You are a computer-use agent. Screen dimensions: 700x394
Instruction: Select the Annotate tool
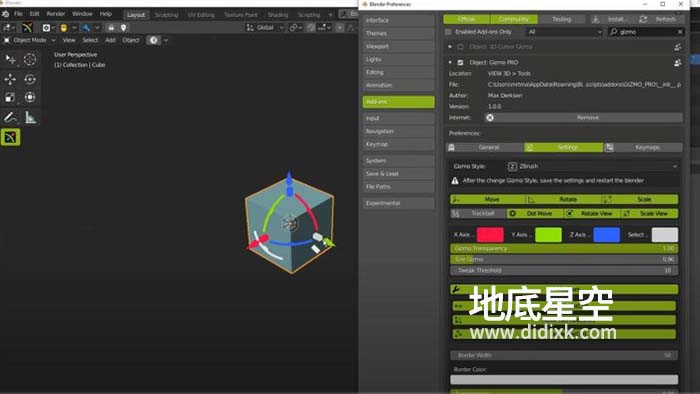coord(10,117)
